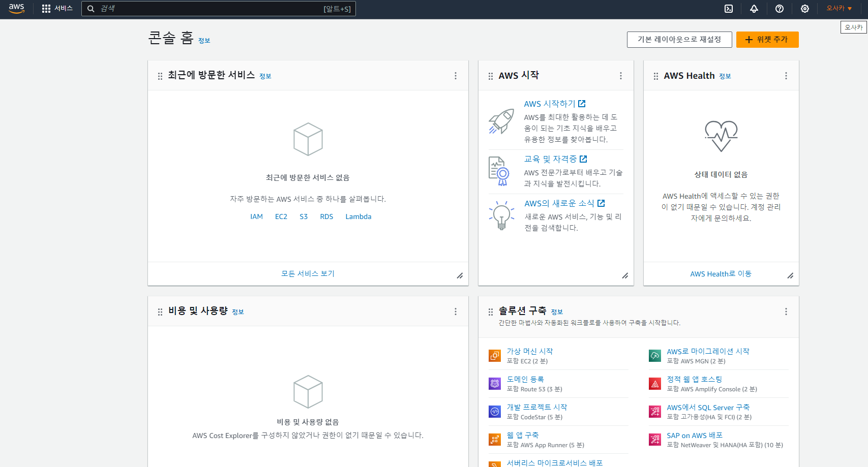This screenshot has width=868, height=467.
Task: Click the 위젯 추가 button
Action: tap(767, 40)
